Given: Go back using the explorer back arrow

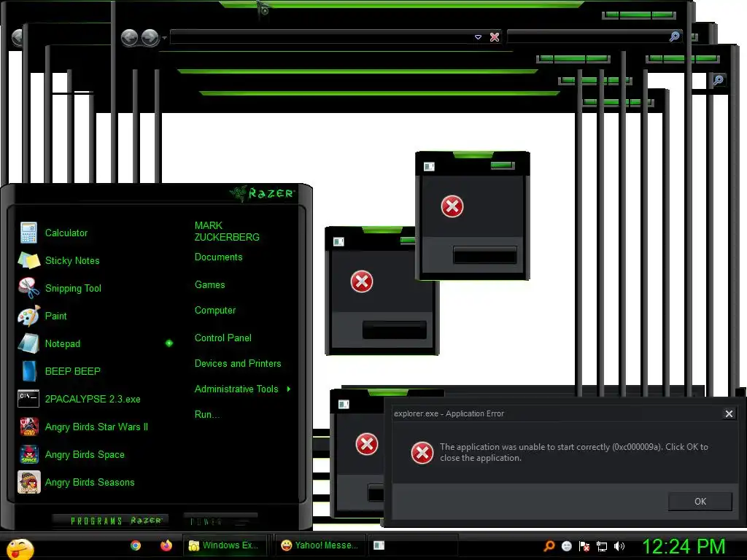Looking at the screenshot, I should point(130,37).
